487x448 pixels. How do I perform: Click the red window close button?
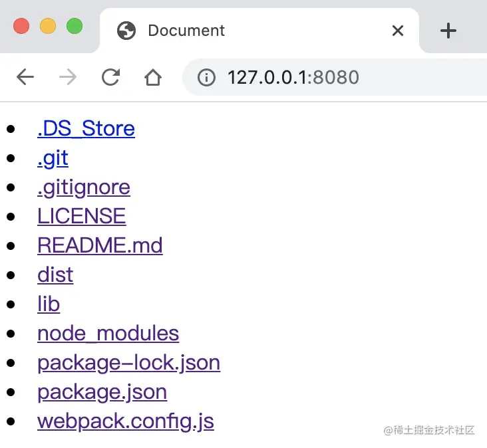(x=21, y=26)
